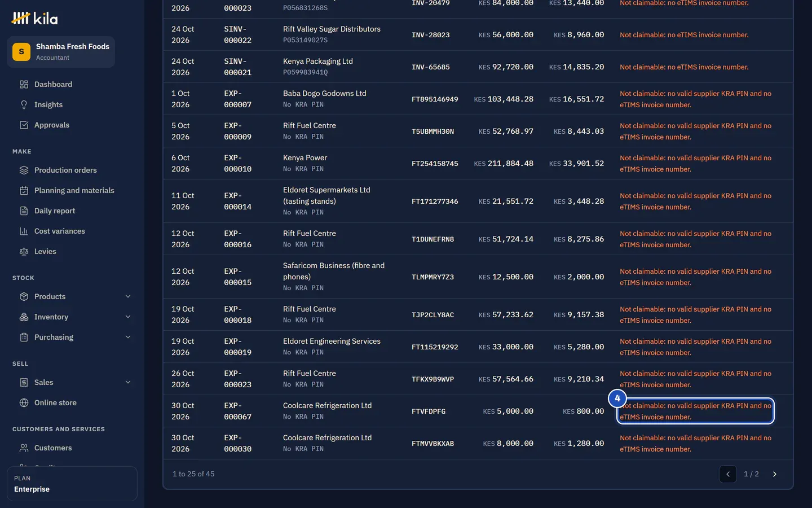The height and width of the screenshot is (508, 812).
Task: Navigate to Cost variances
Action: (72, 231)
